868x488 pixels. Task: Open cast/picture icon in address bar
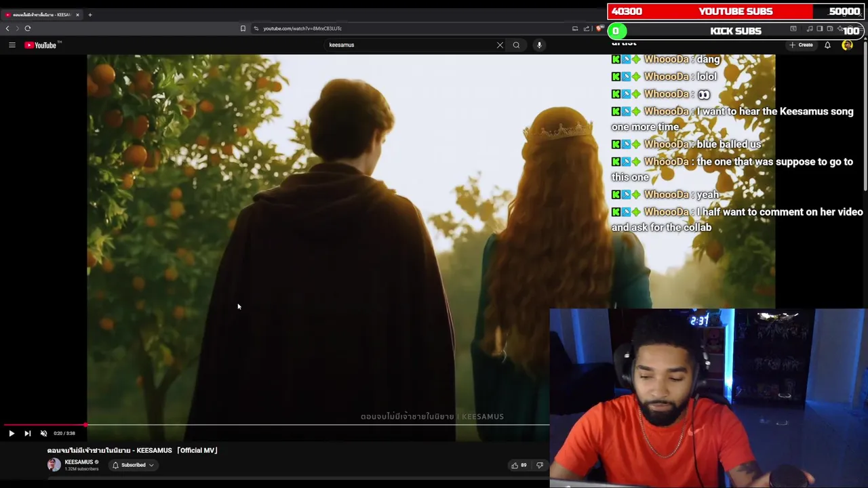coord(575,28)
